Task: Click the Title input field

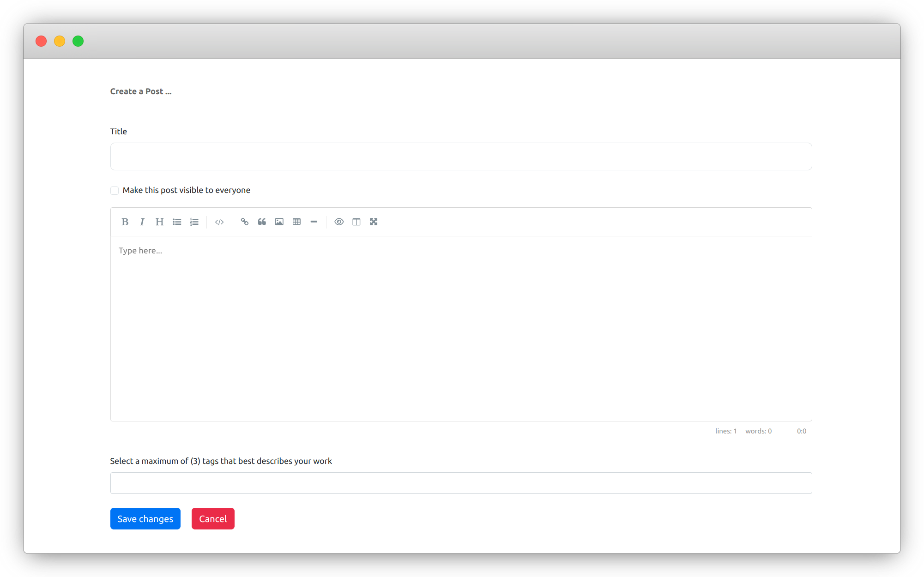Action: tap(461, 156)
